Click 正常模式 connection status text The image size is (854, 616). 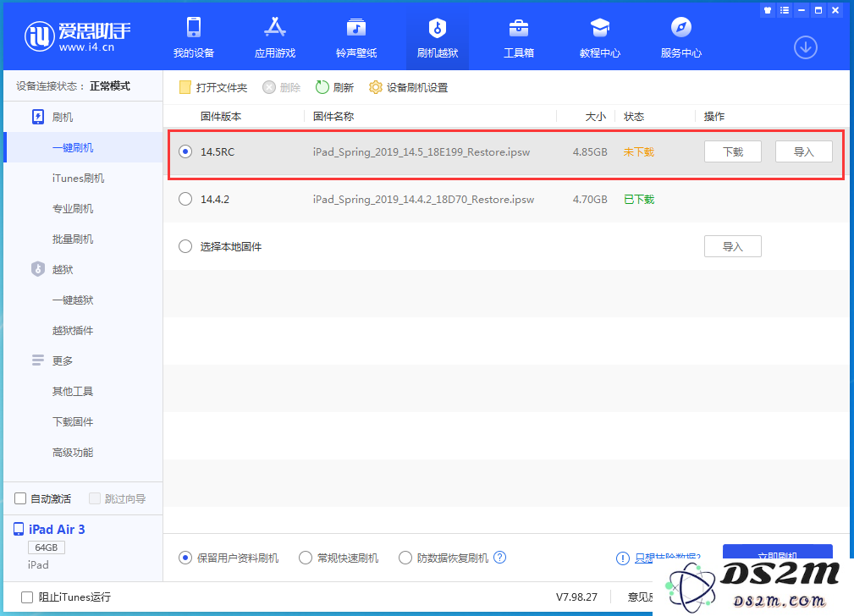point(110,85)
